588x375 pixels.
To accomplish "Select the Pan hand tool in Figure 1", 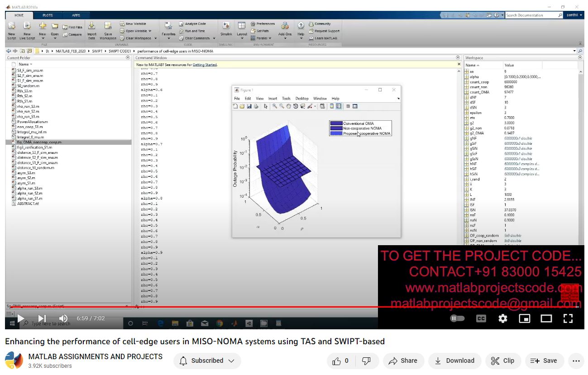I will [288, 106].
